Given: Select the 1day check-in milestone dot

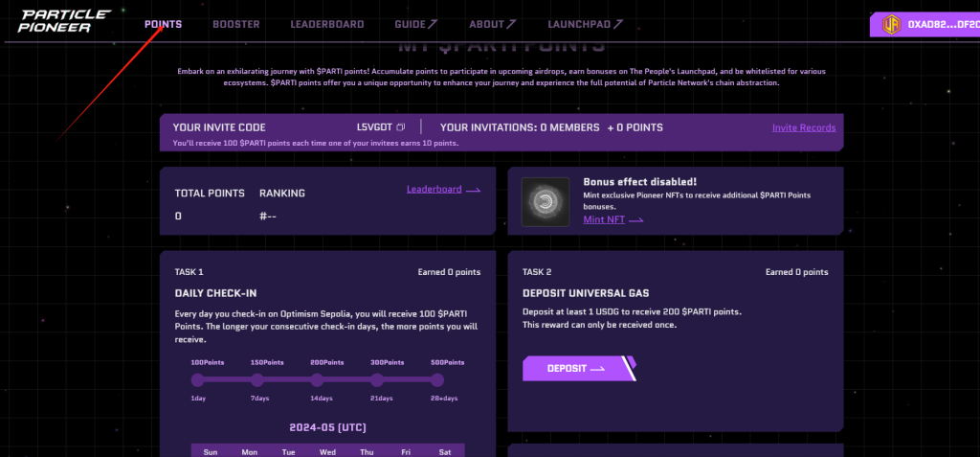Looking at the screenshot, I should tap(197, 380).
